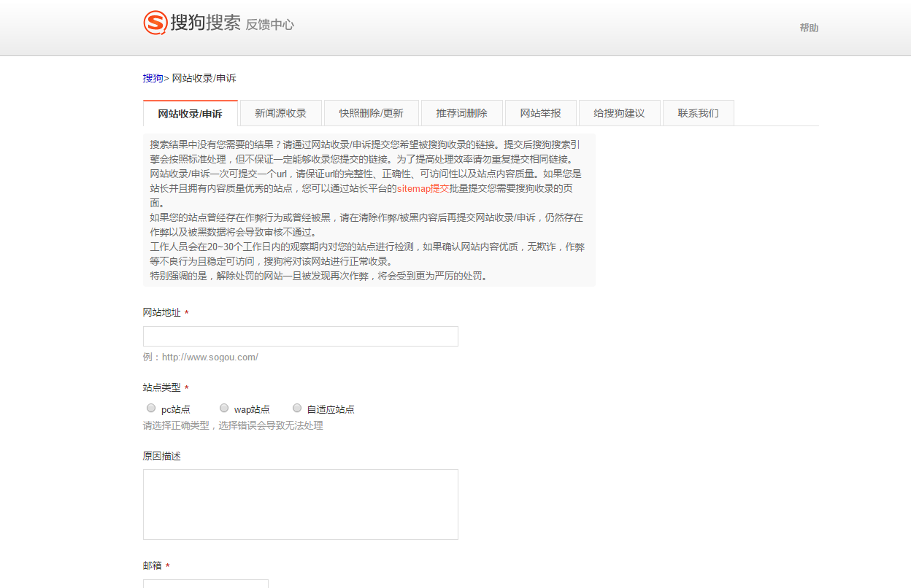
Task: Click the 搜狗 breadcrumb link
Action: pyautogui.click(x=153, y=78)
